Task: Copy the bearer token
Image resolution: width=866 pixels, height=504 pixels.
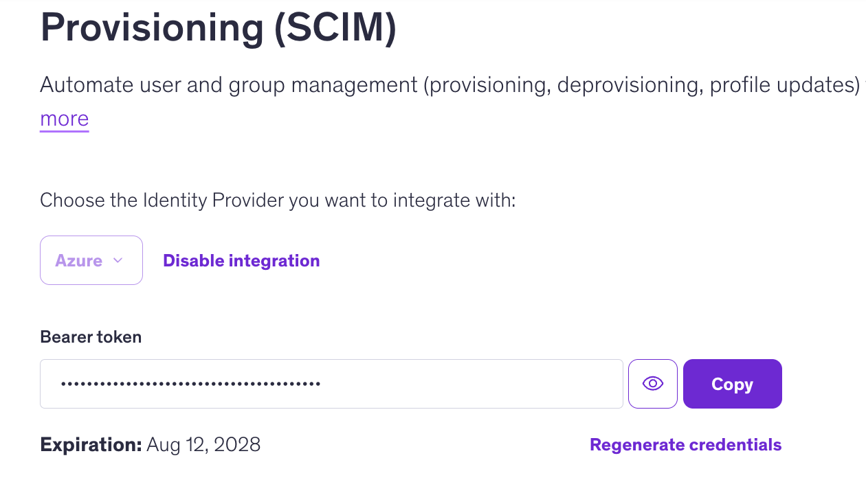Action: pos(732,384)
